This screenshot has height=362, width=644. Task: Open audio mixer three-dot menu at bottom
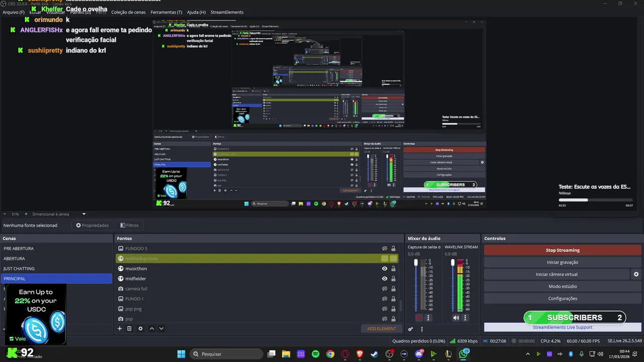click(422, 329)
